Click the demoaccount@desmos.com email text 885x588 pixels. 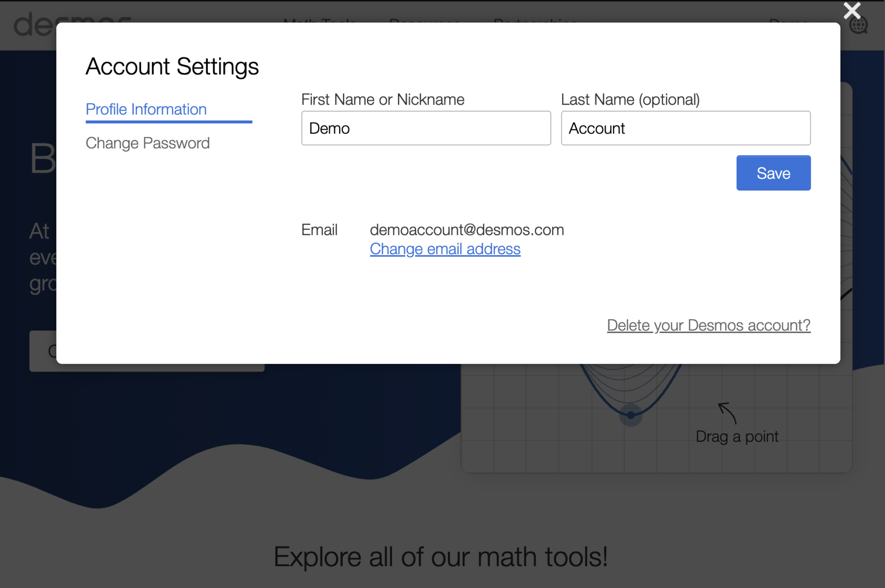tap(467, 230)
